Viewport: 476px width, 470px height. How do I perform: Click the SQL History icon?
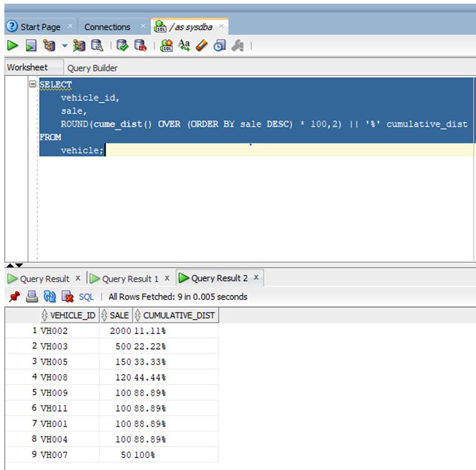[220, 46]
